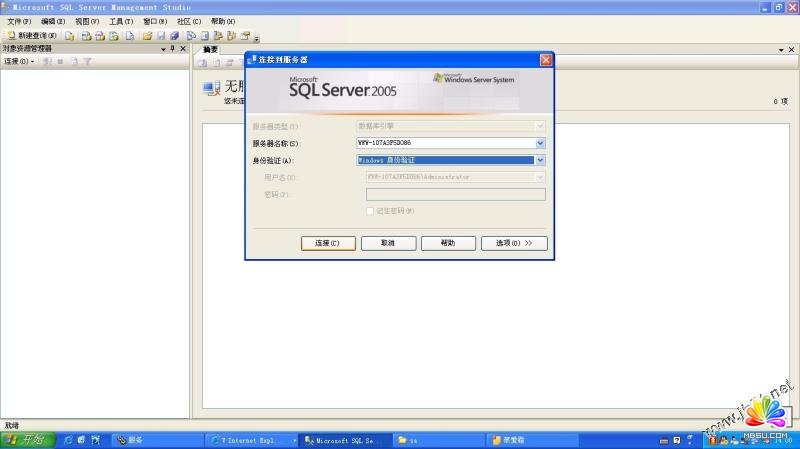Pin the Object Explorer panel with the pushpin icon
The width and height of the screenshot is (800, 449).
click(172, 48)
